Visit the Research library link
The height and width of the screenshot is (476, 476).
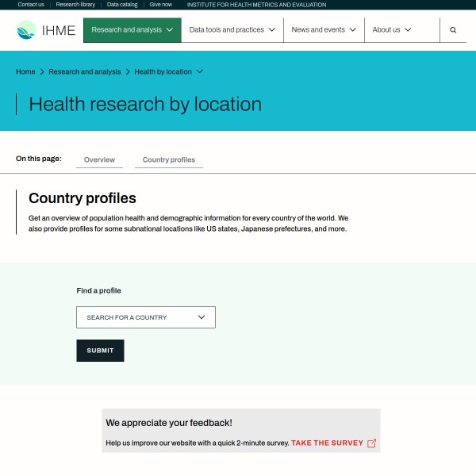[75, 5]
